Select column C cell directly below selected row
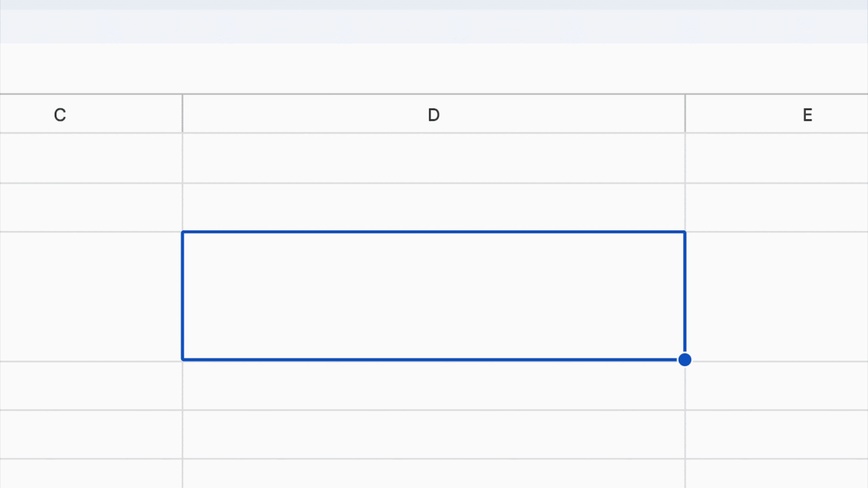The width and height of the screenshot is (868, 488). [x=91, y=386]
